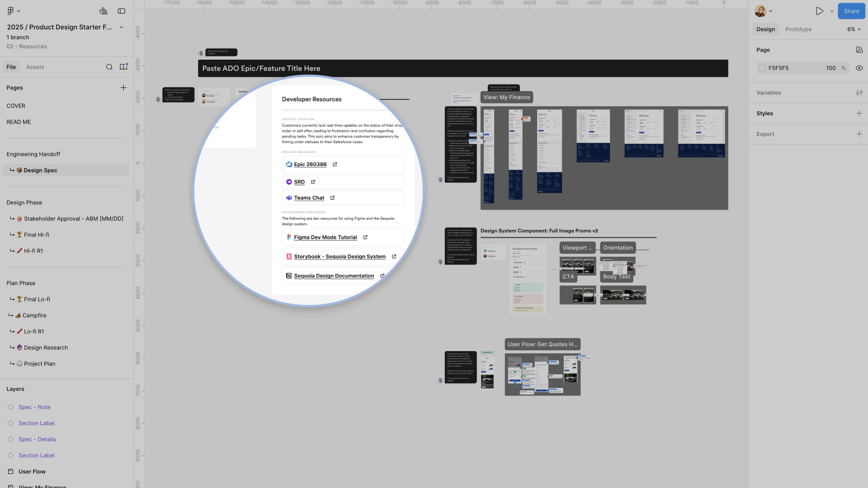Select the Stakeholder Approval page
The width and height of the screenshot is (868, 488).
coord(73,219)
